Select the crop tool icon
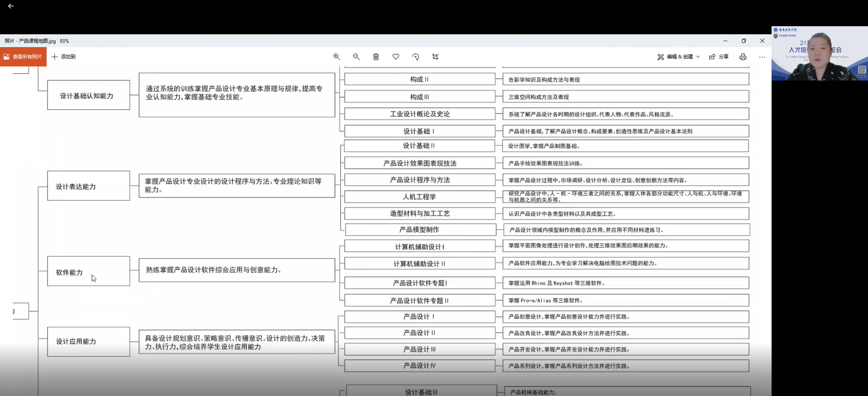 tap(435, 57)
